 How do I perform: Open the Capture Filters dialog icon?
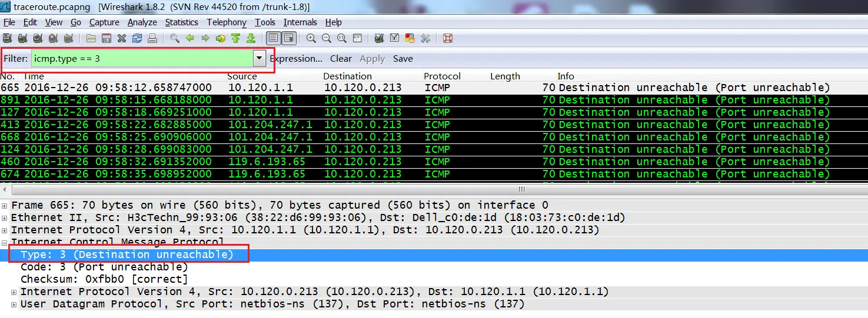click(379, 38)
